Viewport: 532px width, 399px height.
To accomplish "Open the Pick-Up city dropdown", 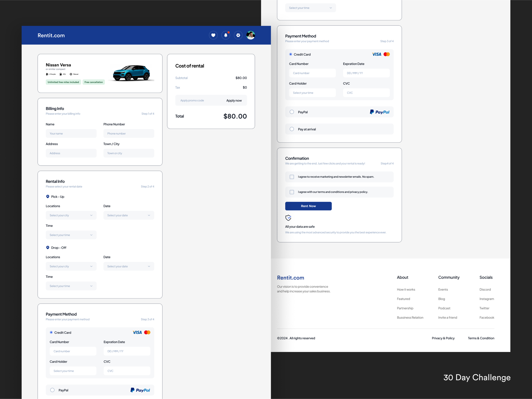I will coord(71,215).
